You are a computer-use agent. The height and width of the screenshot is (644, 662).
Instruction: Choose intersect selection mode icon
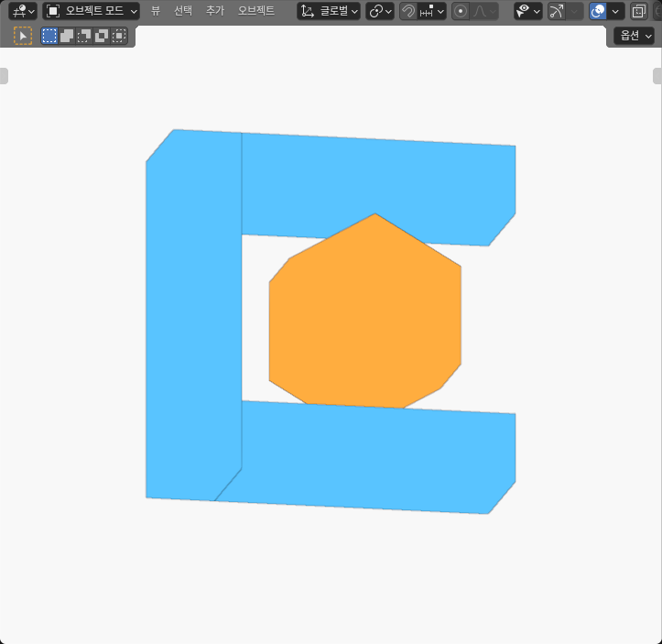[119, 36]
